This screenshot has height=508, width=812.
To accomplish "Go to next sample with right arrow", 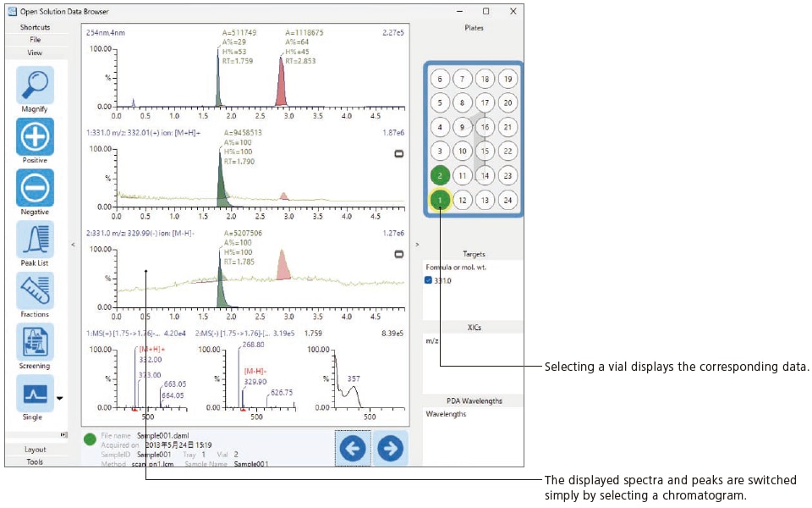I will 390,448.
